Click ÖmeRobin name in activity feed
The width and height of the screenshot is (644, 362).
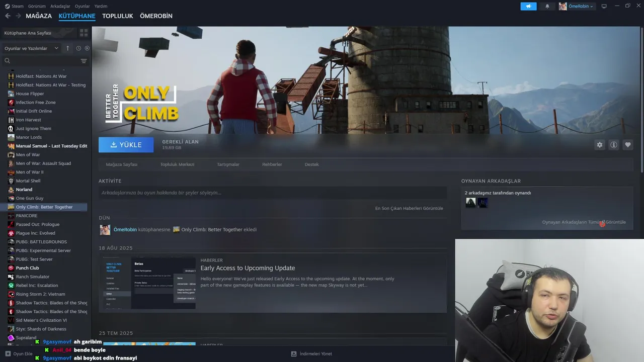[125, 230]
